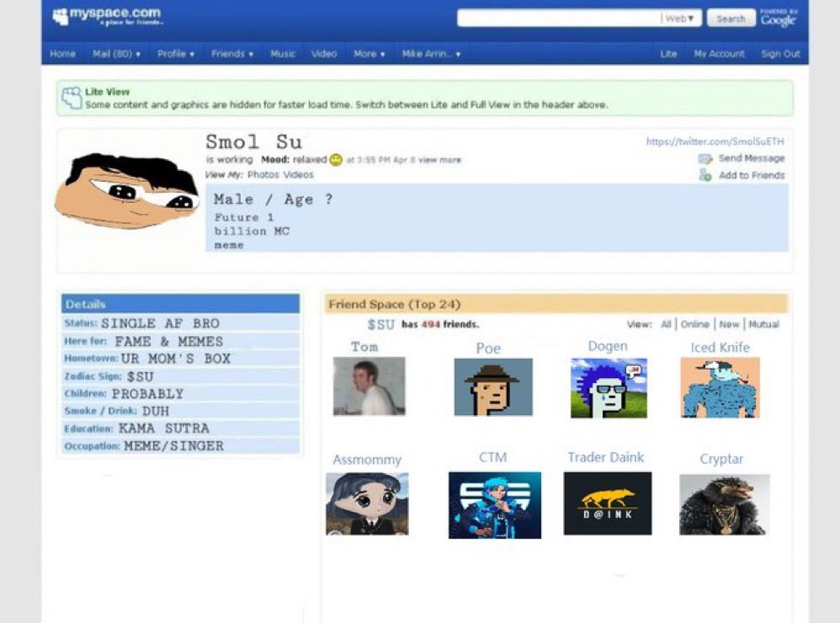The width and height of the screenshot is (840, 623).
Task: Click the relaxed mood smiley icon
Action: pos(336,160)
